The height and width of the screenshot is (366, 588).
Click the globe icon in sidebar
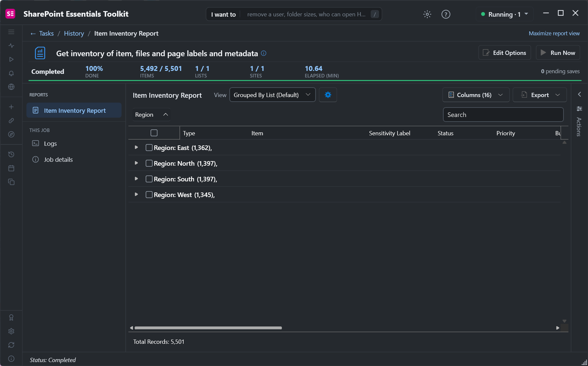[x=11, y=87]
